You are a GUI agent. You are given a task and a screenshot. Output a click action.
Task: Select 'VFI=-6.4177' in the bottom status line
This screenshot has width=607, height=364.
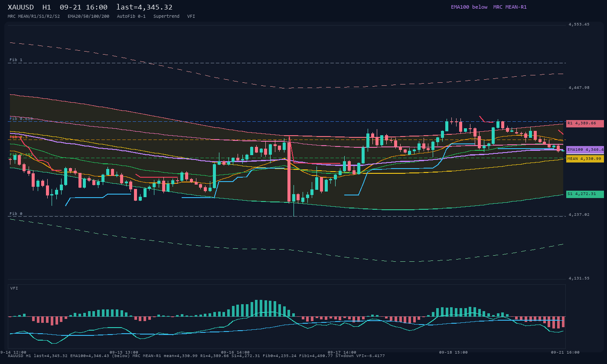click(370, 356)
